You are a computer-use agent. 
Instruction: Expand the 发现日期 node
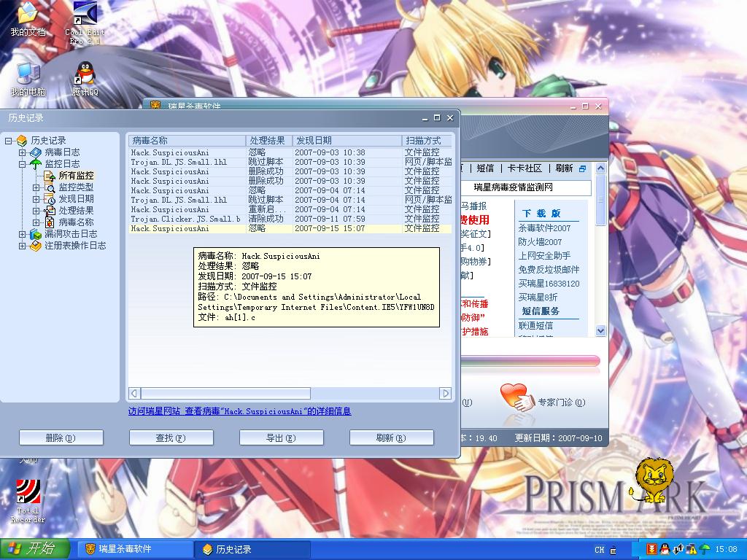pos(36,199)
